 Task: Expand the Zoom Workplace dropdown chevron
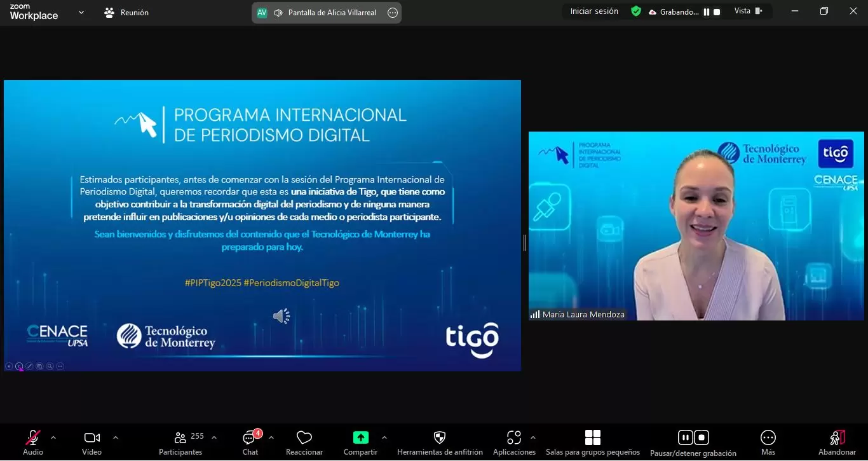click(81, 12)
